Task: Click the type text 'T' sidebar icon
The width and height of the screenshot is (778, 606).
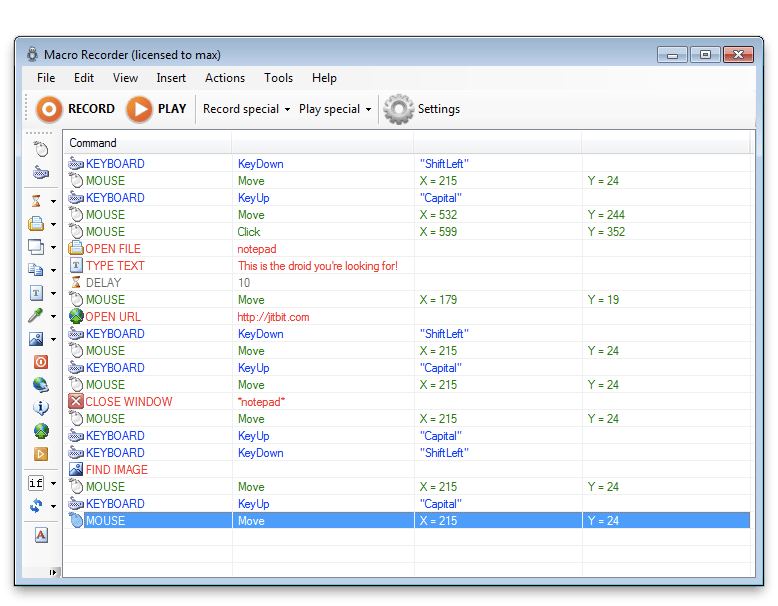Action: pyautogui.click(x=37, y=293)
